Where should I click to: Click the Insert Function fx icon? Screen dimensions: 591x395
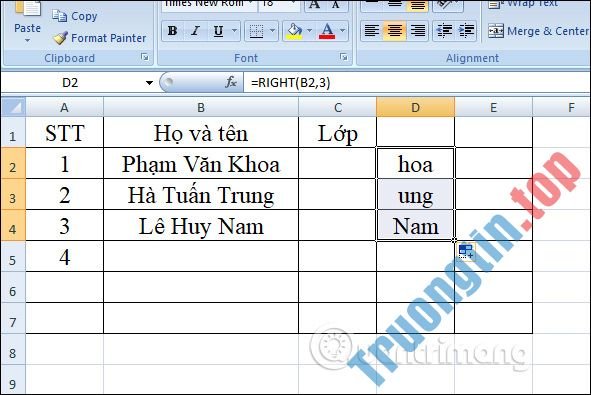click(x=231, y=82)
